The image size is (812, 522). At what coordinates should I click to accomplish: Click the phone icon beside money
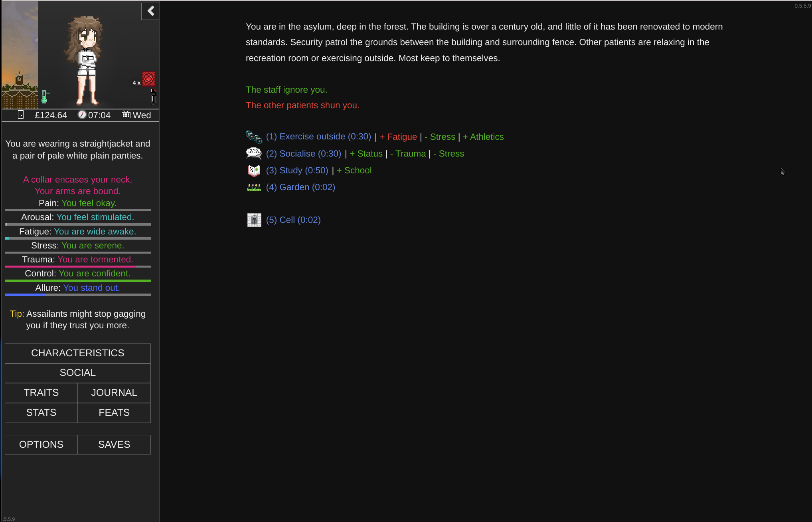tap(21, 115)
